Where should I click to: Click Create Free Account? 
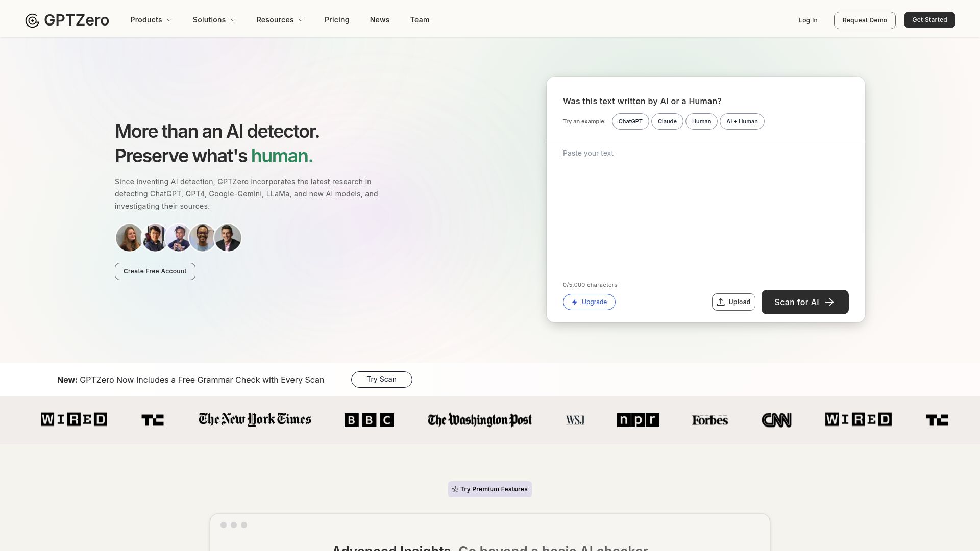tap(155, 271)
